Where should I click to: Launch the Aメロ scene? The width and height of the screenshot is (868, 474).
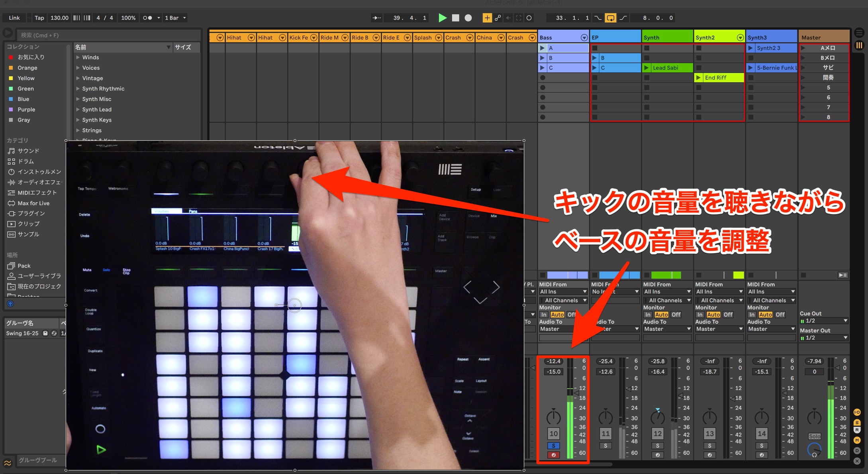coord(803,48)
